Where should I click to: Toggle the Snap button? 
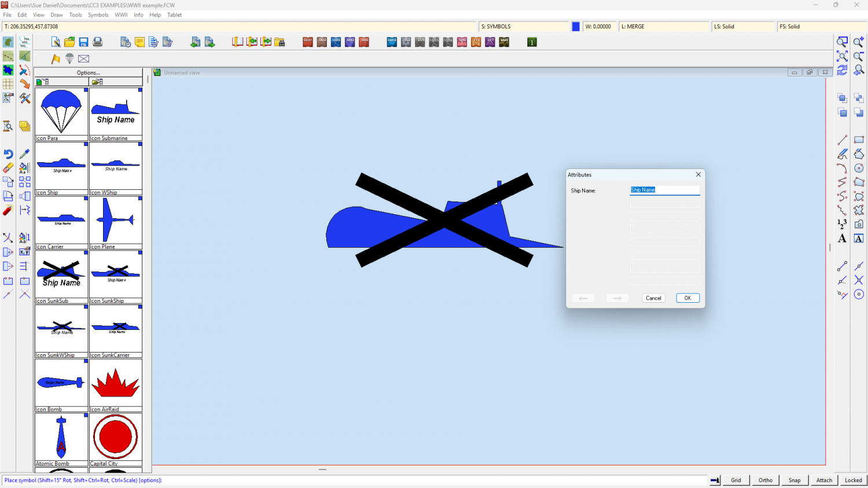coord(795,480)
